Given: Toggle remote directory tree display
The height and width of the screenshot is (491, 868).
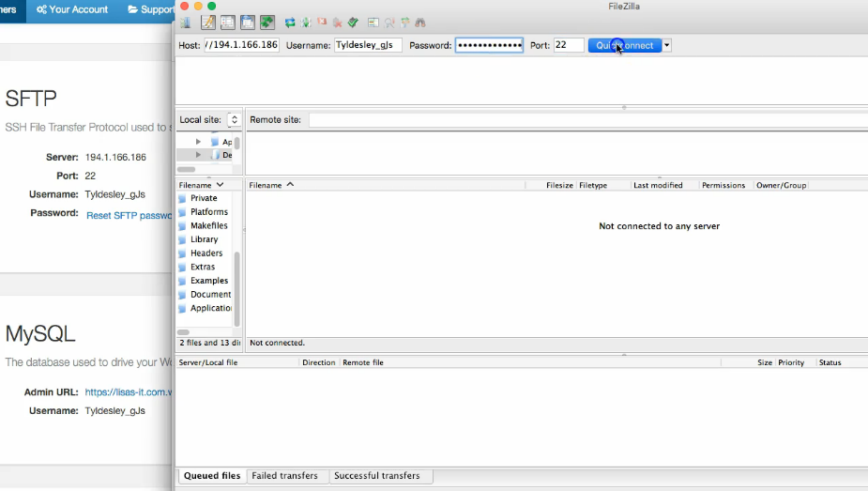Looking at the screenshot, I should [x=248, y=23].
